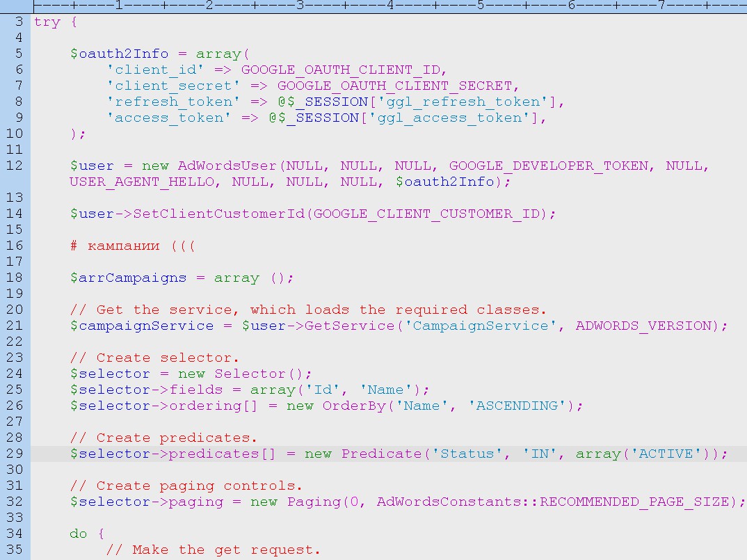Image resolution: width=747 pixels, height=560 pixels.
Task: Click $selector->predicates[] on line 29
Action: point(173,454)
